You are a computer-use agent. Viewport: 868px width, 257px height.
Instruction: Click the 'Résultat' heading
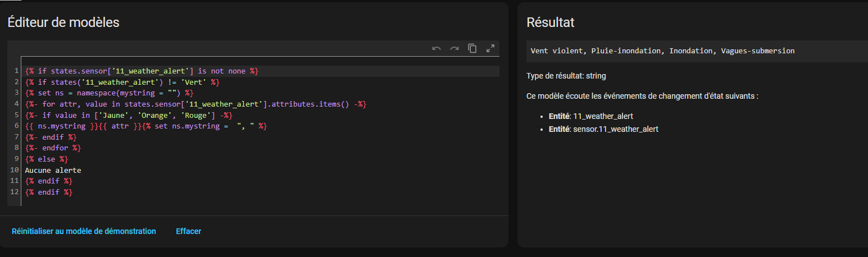(x=550, y=22)
